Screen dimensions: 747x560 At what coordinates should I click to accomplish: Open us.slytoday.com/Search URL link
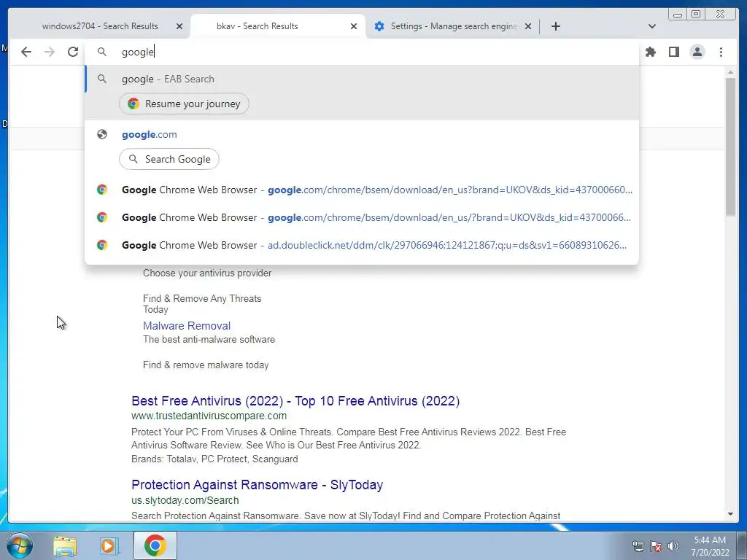[185, 500]
